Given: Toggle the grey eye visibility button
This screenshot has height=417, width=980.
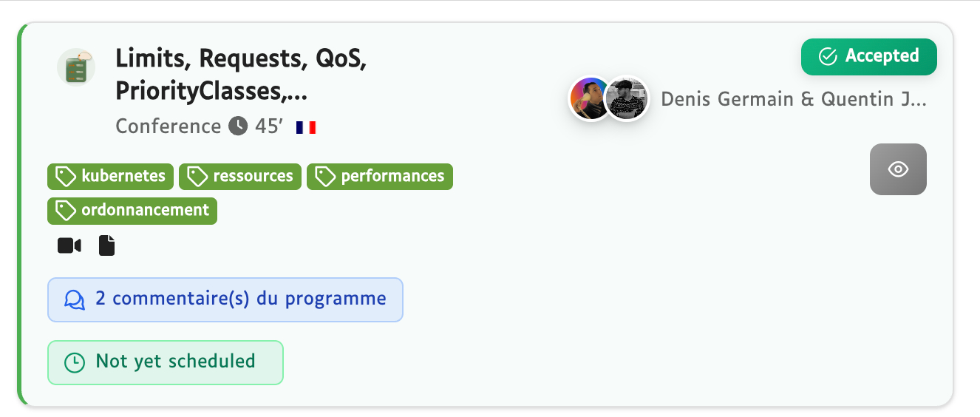Looking at the screenshot, I should click(x=898, y=169).
